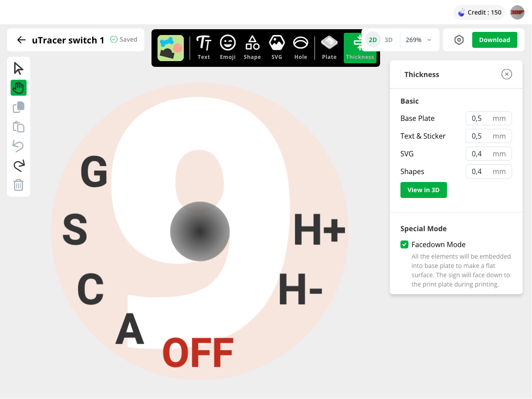Close the Thickness panel
532x399 pixels.
coord(507,74)
